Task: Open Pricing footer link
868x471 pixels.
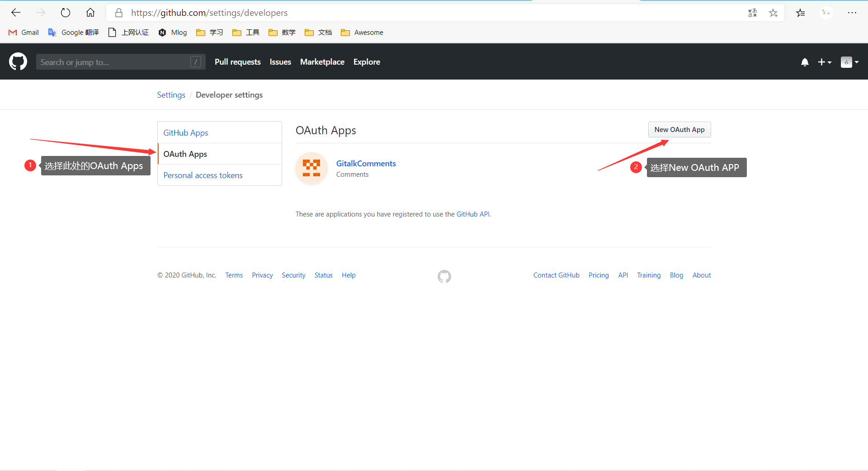Action: 599,275
